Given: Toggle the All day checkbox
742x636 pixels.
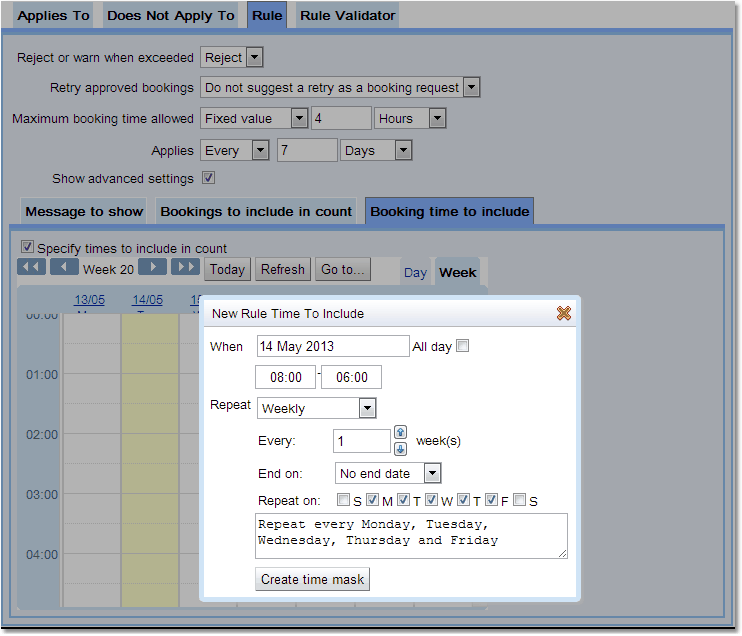Looking at the screenshot, I should [x=462, y=346].
